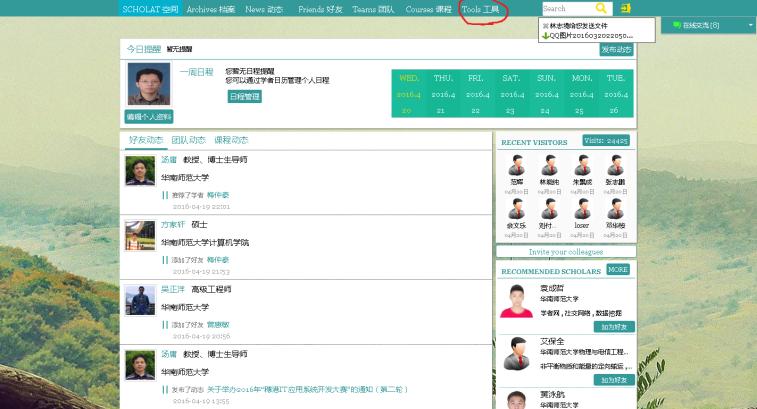Click recommended scholar 艾保全's avatar icon
757x409 pixels.
click(x=516, y=354)
